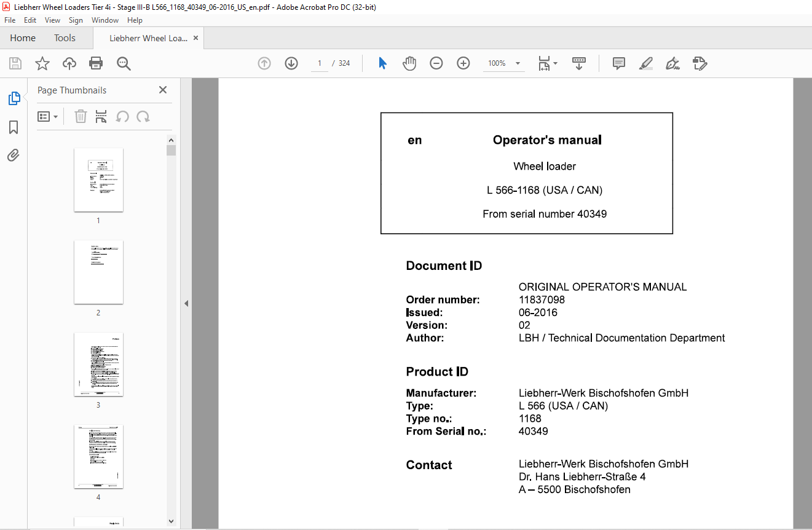812x530 pixels.
Task: Open the Attachments paperclip icon
Action: tap(14, 156)
